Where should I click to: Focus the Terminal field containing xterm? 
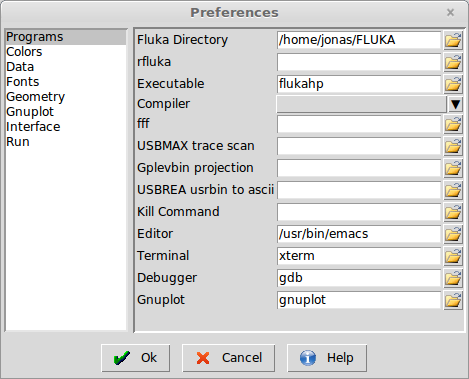359,256
